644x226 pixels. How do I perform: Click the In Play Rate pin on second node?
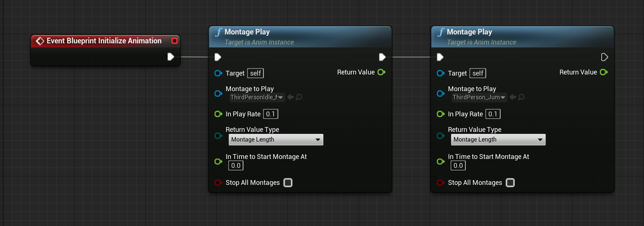[441, 114]
